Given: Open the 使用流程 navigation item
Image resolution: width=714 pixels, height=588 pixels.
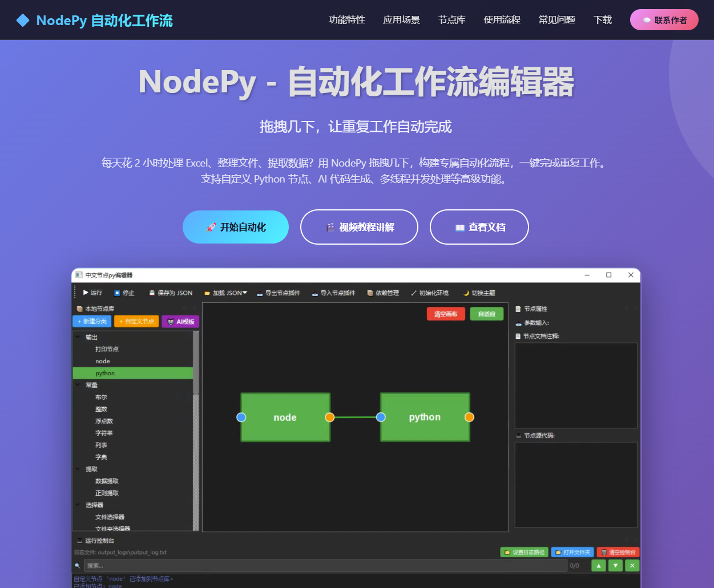Looking at the screenshot, I should pos(502,20).
